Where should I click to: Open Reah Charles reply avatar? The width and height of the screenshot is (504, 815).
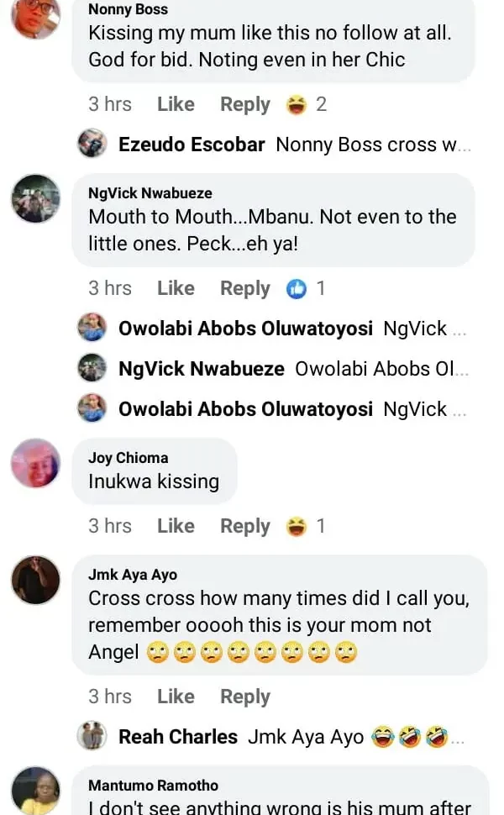tap(92, 737)
